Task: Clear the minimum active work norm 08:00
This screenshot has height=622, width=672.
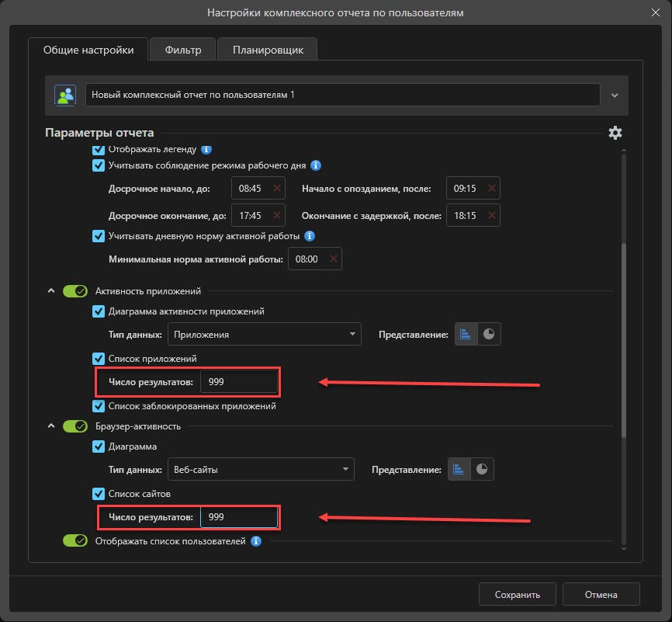Action: (334, 259)
